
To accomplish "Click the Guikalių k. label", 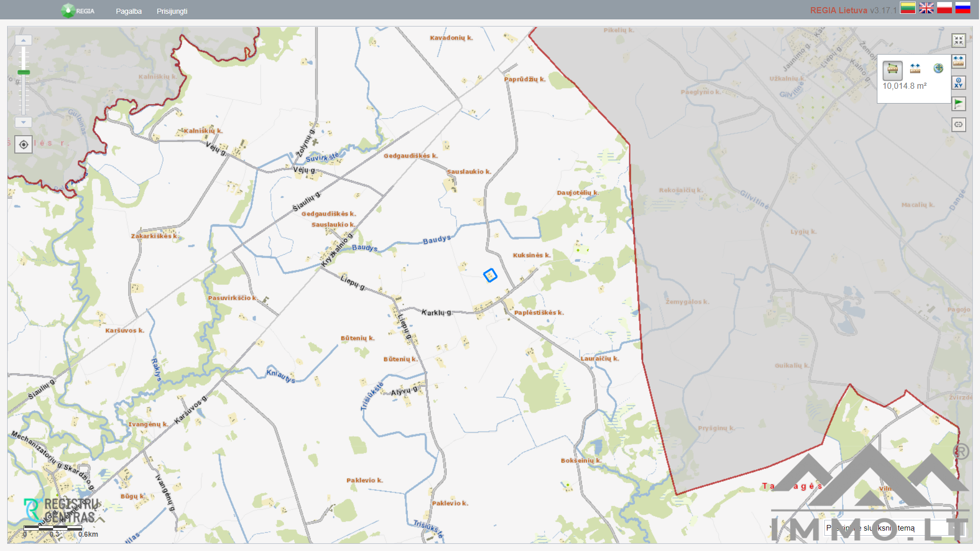I will point(792,366).
